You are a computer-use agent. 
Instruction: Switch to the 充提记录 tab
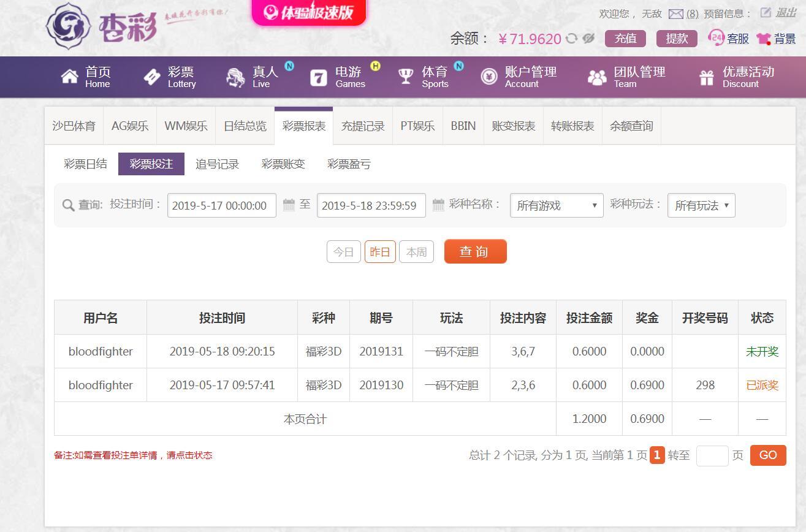[363, 126]
